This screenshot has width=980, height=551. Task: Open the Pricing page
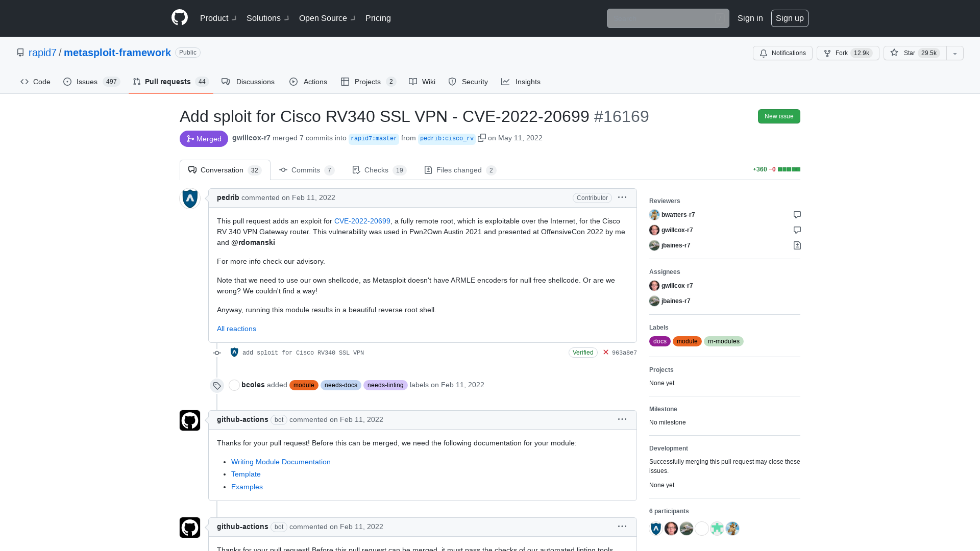[x=378, y=18]
